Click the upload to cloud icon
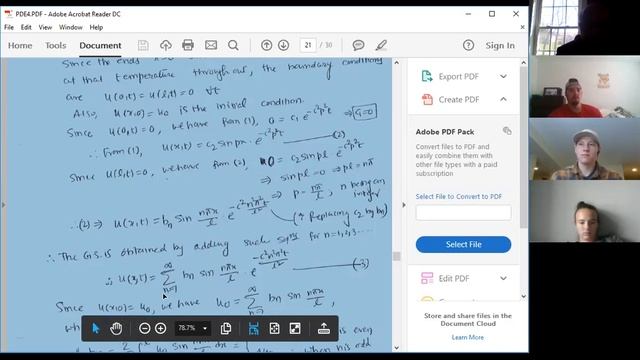640x360 pixels. click(166, 45)
